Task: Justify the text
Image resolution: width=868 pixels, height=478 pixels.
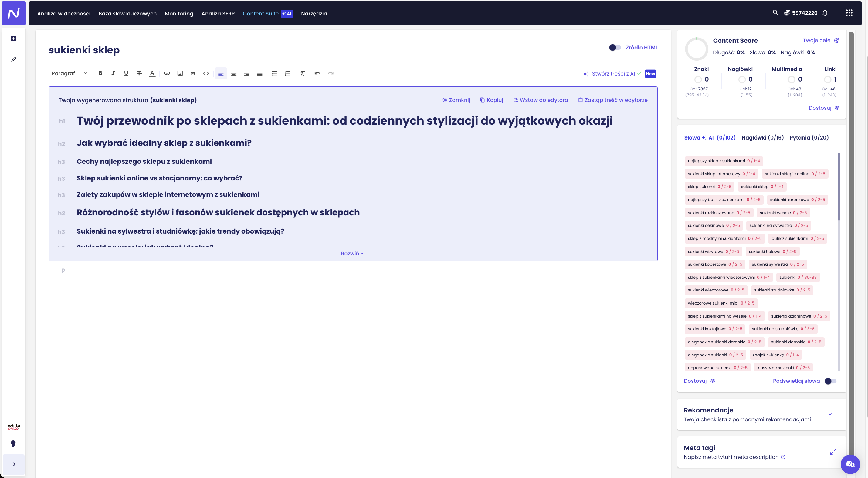Action: tap(259, 73)
